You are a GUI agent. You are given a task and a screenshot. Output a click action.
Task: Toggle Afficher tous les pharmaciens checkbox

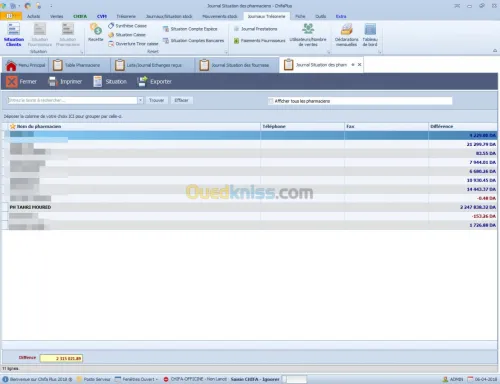[x=271, y=101]
